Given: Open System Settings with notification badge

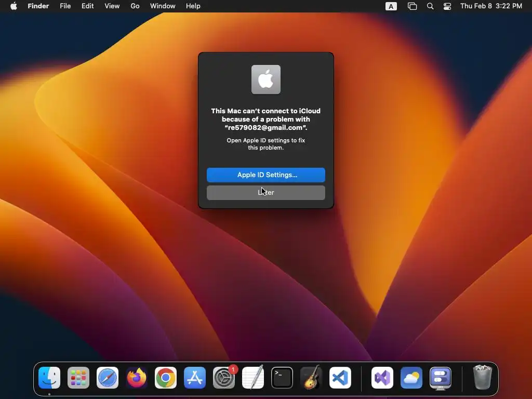Looking at the screenshot, I should click(x=224, y=378).
